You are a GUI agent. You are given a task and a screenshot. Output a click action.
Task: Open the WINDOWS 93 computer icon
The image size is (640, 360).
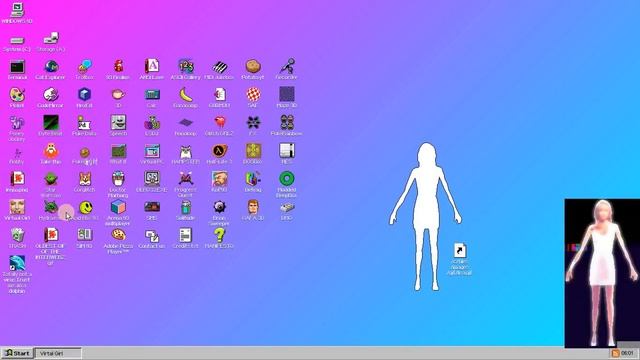(x=17, y=10)
